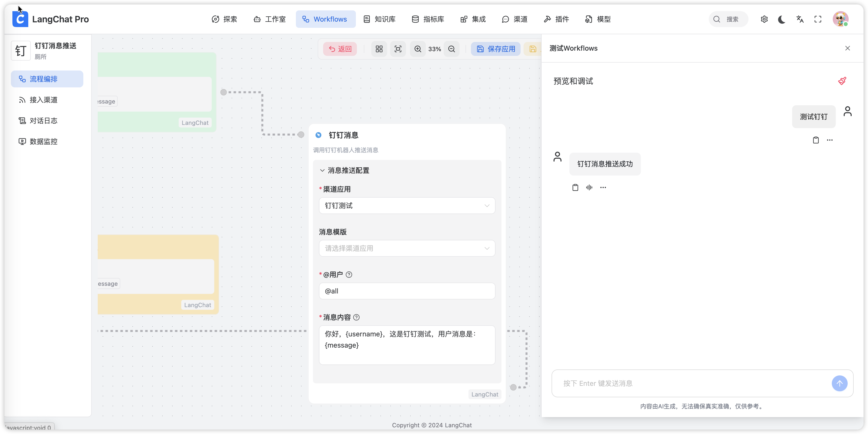Play audio of the bot reply
Screen dimensions: 868x434
(589, 187)
